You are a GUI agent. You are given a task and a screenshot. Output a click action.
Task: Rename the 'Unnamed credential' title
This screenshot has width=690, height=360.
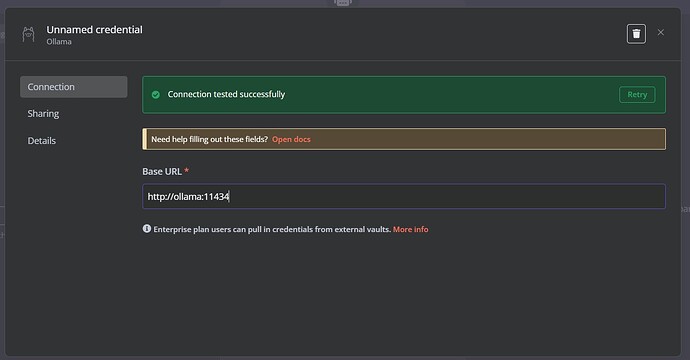click(x=95, y=29)
